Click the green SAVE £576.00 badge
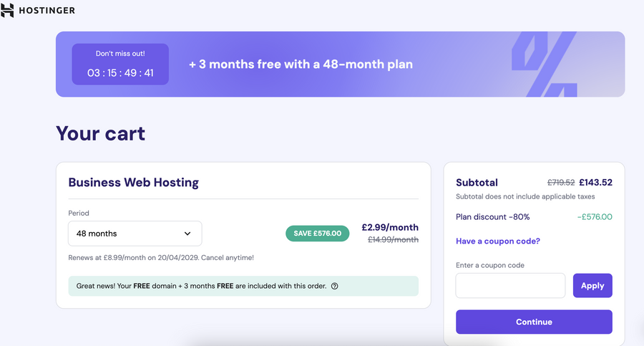 point(316,234)
